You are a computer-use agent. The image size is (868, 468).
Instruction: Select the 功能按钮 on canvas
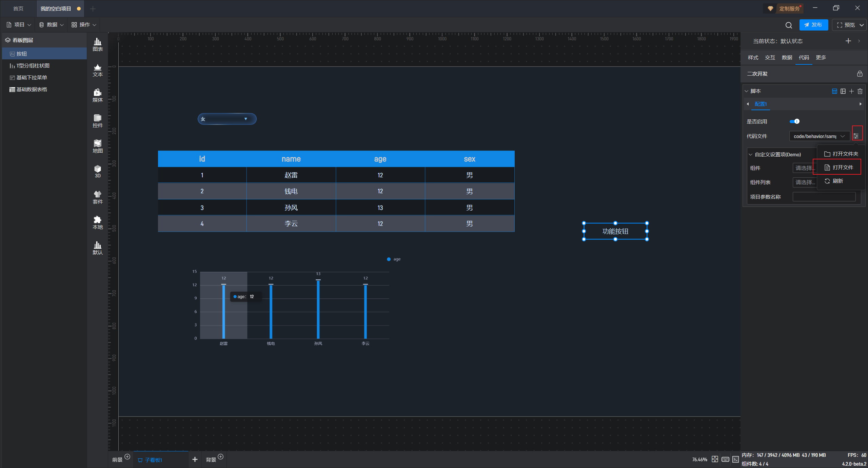(x=615, y=231)
